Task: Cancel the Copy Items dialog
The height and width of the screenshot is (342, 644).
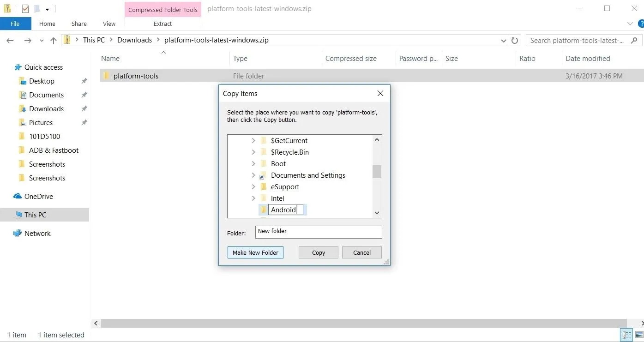Action: [x=361, y=252]
